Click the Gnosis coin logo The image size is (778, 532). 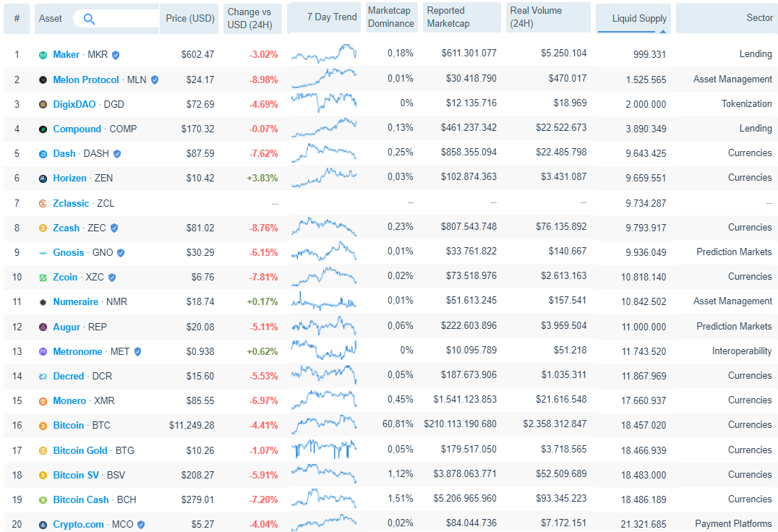coord(43,253)
